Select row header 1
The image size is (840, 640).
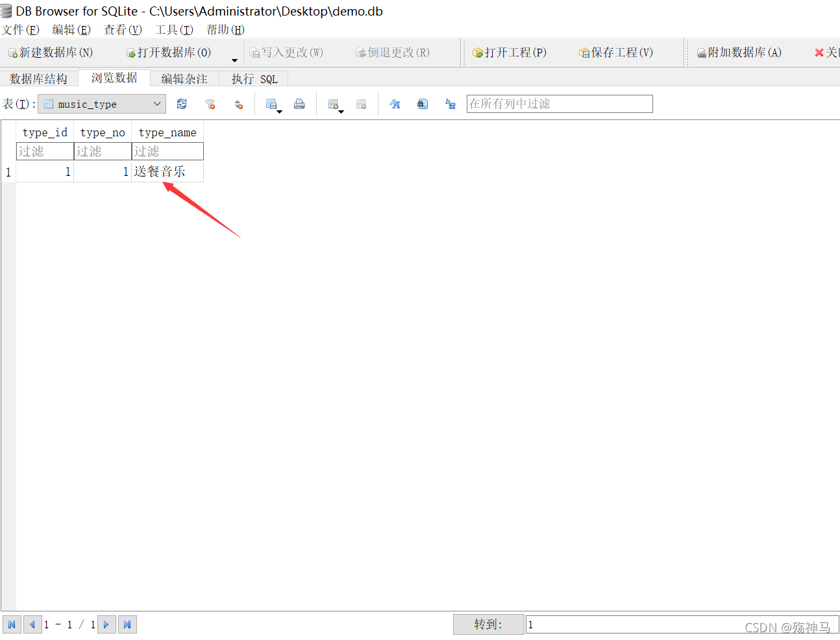click(x=8, y=172)
